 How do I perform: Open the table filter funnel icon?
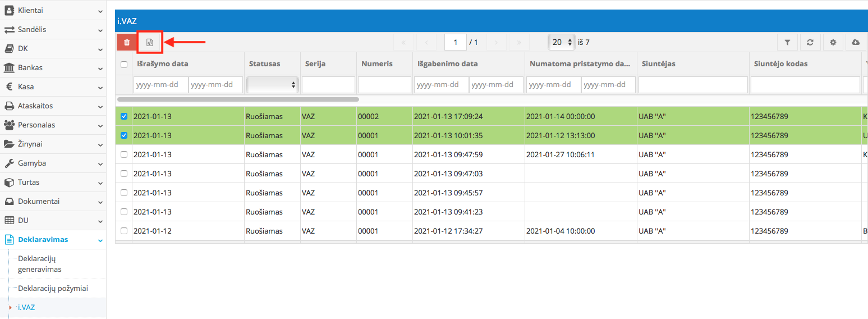coord(787,42)
